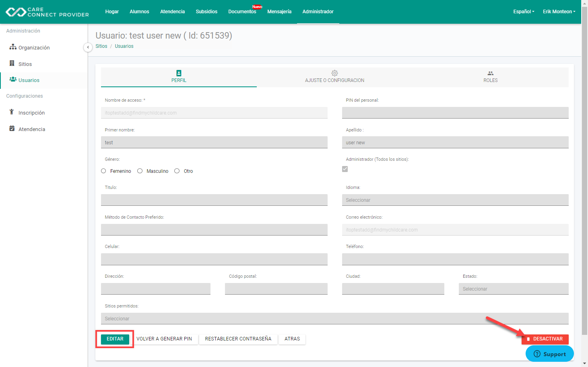588x367 pixels.
Task: Click the page vertical scrollbar
Action: (x=584, y=171)
